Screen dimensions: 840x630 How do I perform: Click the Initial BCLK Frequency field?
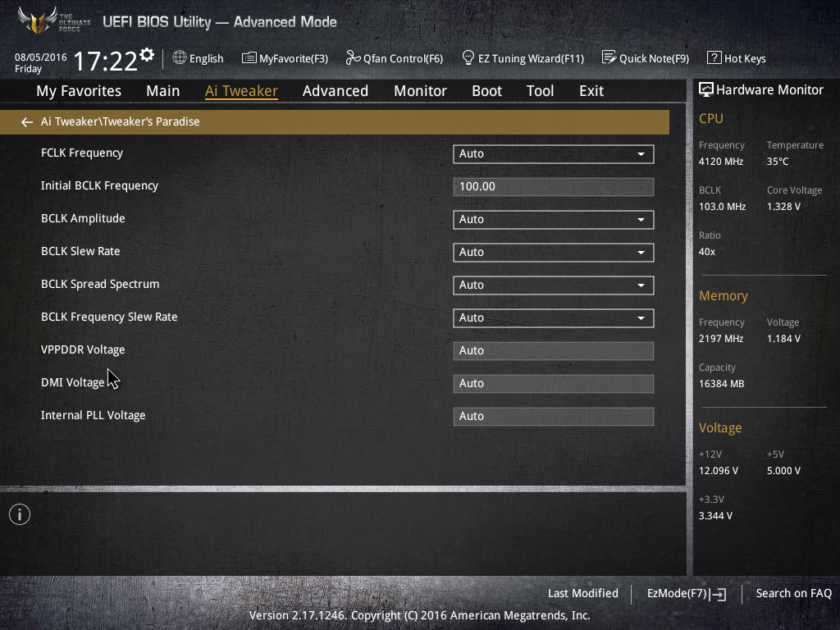pos(554,187)
